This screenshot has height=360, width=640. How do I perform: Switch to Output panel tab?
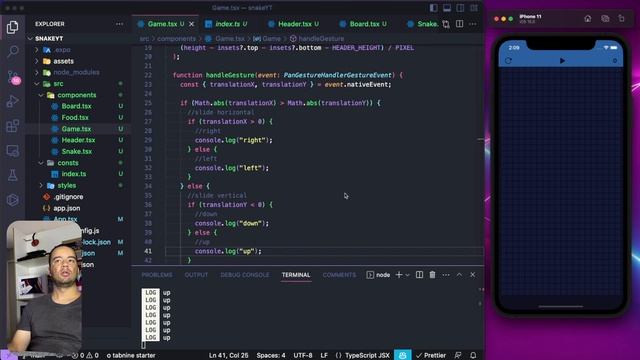196,275
